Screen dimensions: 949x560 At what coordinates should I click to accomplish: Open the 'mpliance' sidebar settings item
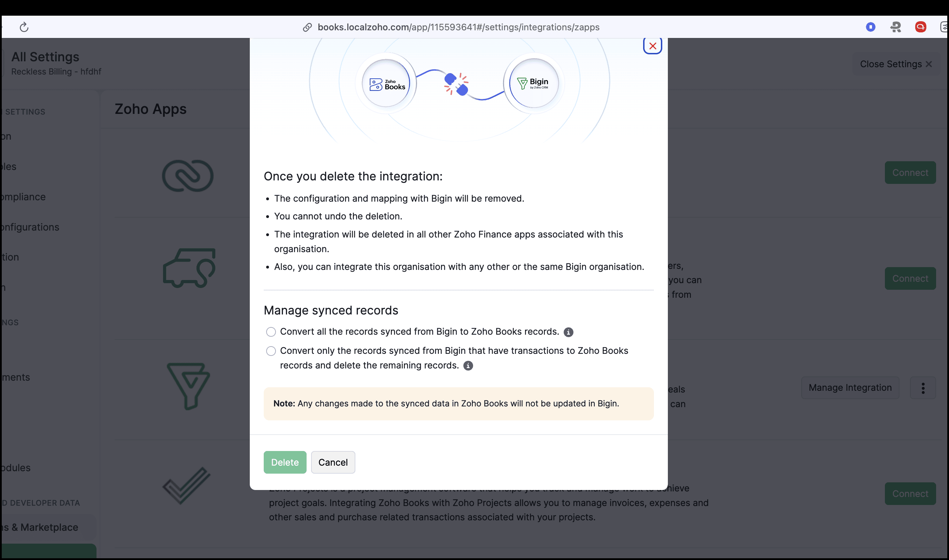pos(23,197)
